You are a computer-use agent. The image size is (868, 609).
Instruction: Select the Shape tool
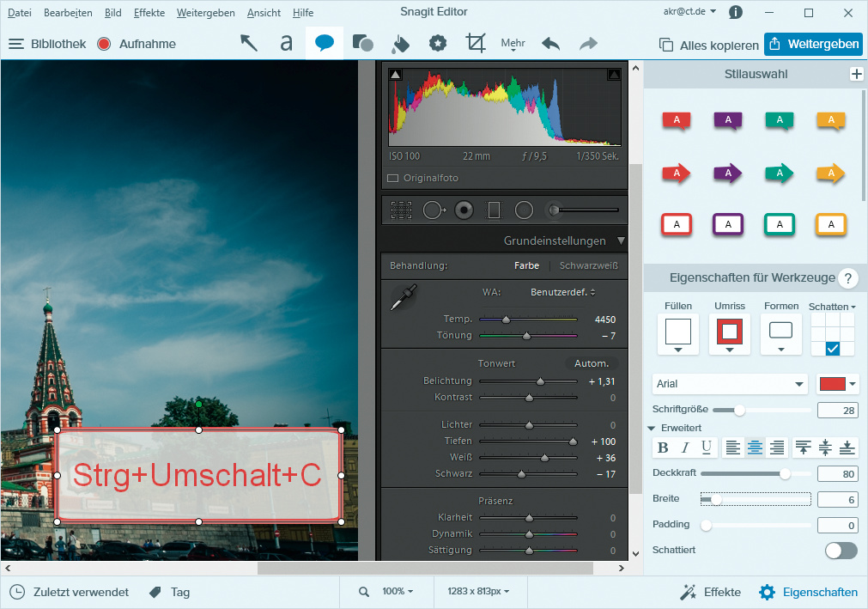(362, 44)
